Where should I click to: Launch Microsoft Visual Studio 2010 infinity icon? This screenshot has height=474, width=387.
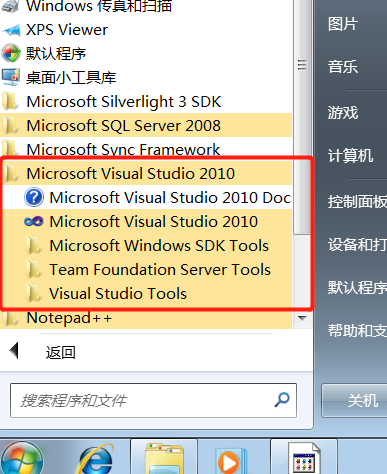coord(34,221)
